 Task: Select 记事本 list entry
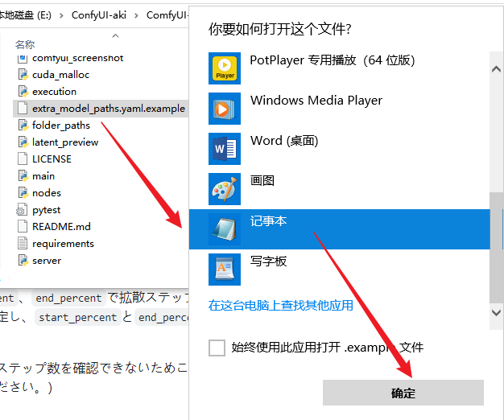click(340, 229)
